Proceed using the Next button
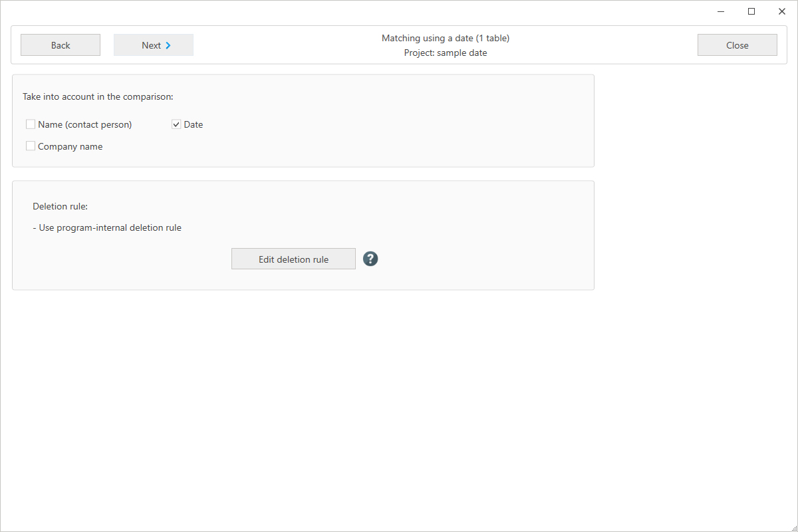This screenshot has height=532, width=798. click(154, 45)
